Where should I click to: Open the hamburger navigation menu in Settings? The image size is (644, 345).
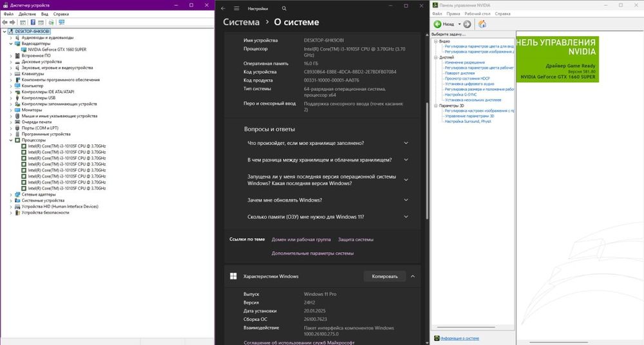236,8
